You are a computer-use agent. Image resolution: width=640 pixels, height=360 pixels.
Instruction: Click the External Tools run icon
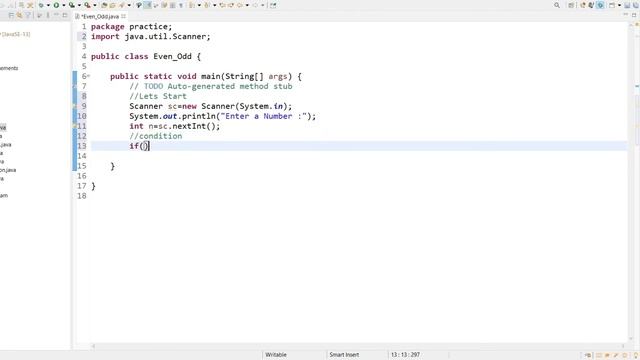87,5
